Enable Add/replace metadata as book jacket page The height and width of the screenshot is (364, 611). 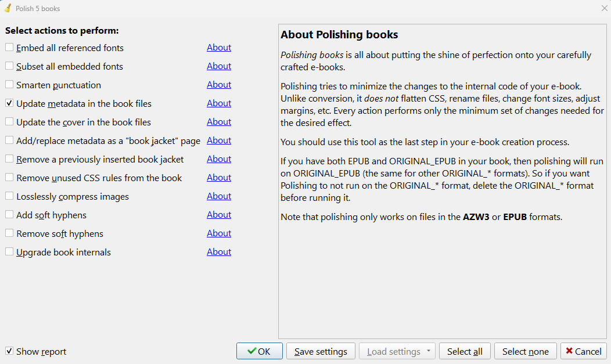click(9, 140)
